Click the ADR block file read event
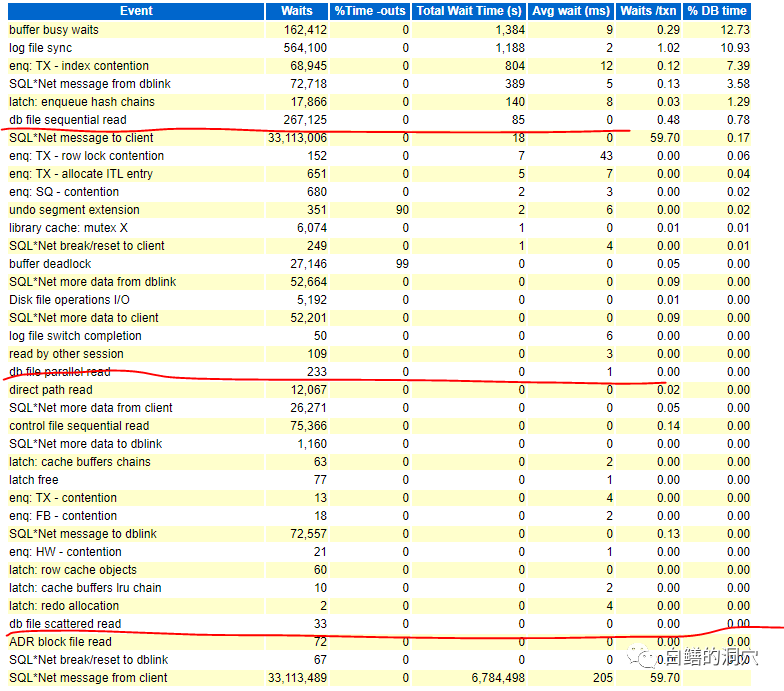784x691 pixels. 60,642
